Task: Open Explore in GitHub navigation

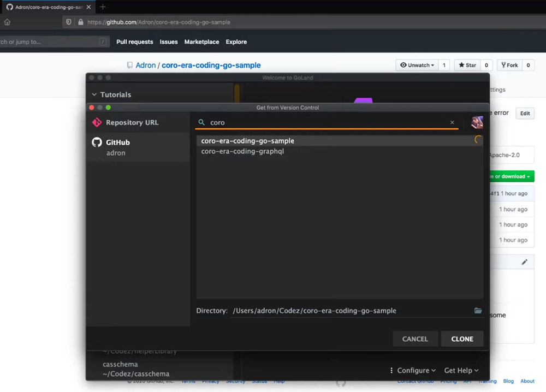Action: tap(236, 42)
